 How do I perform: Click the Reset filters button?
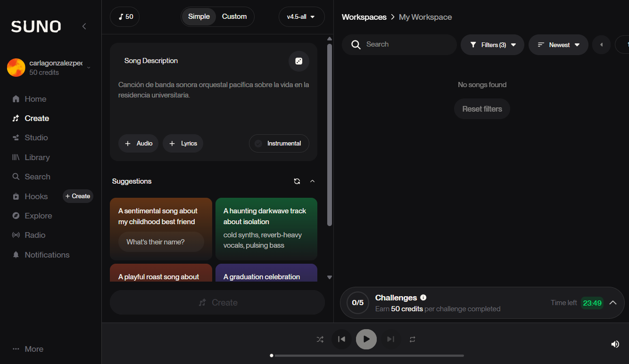(482, 109)
